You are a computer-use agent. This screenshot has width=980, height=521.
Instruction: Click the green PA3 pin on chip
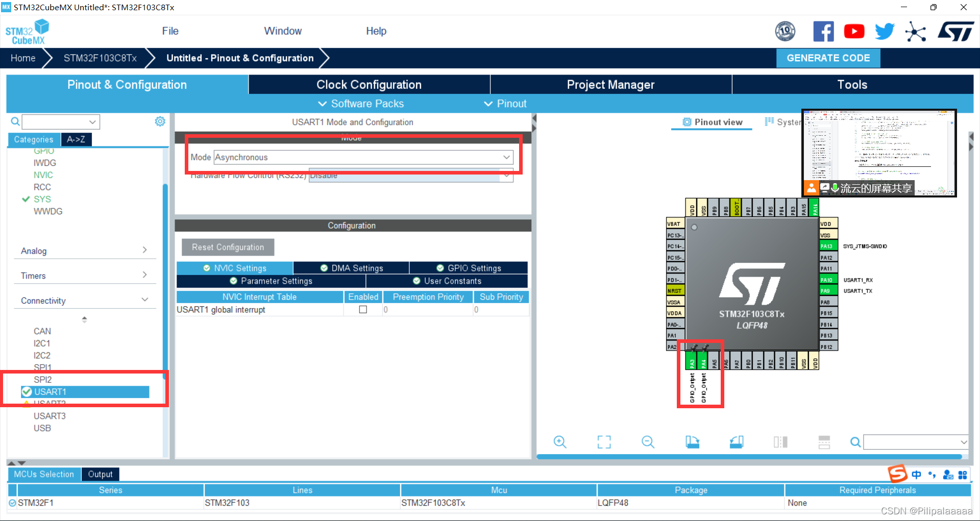point(692,360)
